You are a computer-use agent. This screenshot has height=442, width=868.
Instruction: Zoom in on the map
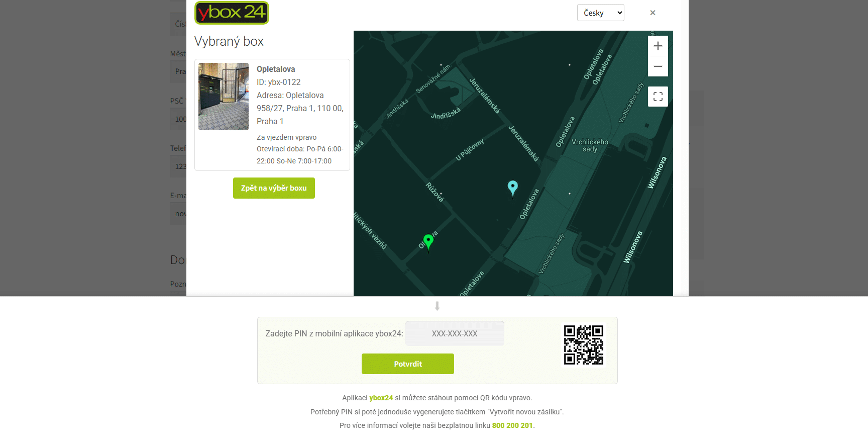pos(658,46)
